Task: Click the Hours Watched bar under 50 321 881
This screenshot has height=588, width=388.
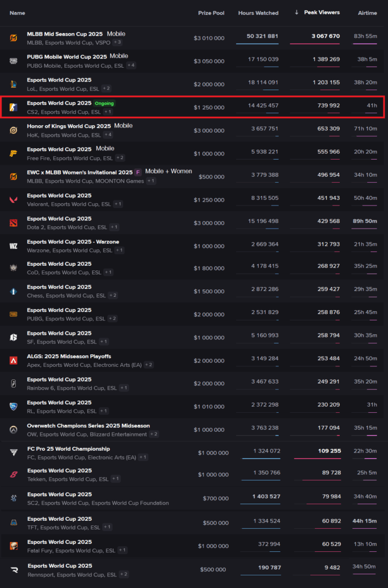Action: [257, 43]
